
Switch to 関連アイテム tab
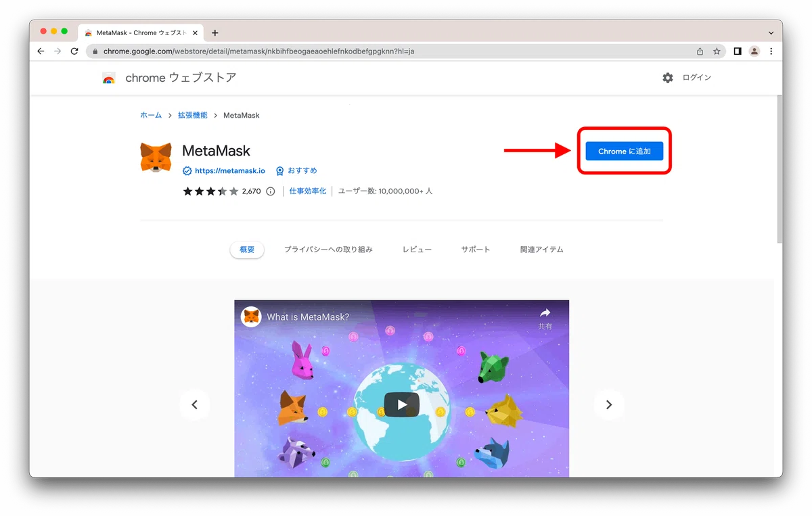pyautogui.click(x=542, y=250)
